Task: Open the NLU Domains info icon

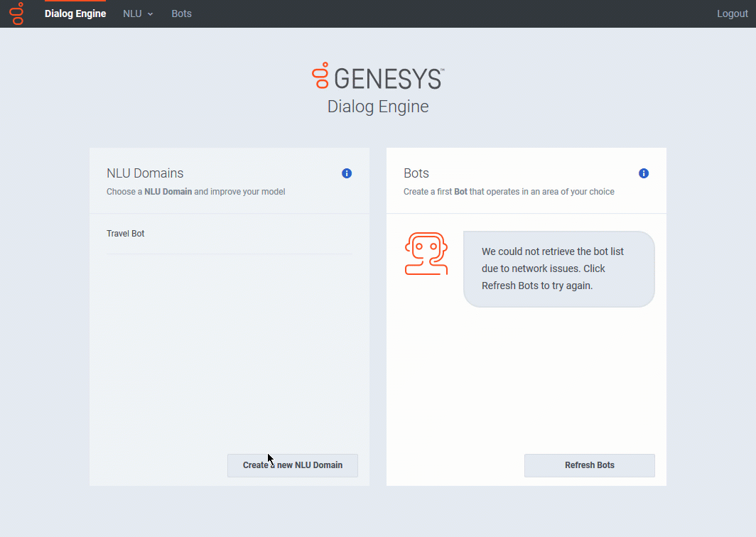Action: pos(347,173)
